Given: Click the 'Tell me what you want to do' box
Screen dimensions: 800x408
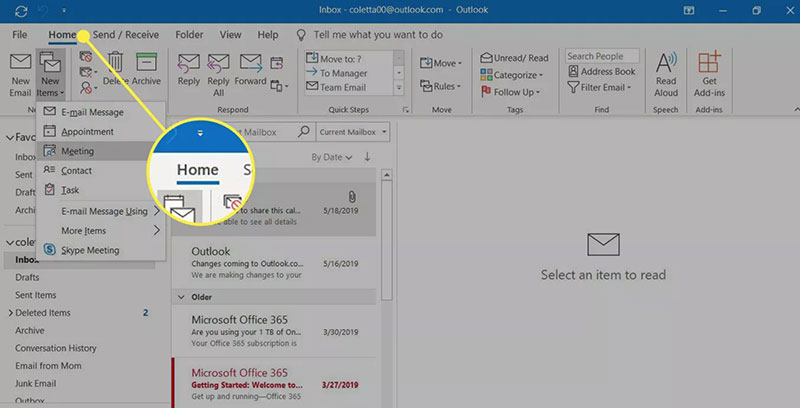Looking at the screenshot, I should pos(370,35).
